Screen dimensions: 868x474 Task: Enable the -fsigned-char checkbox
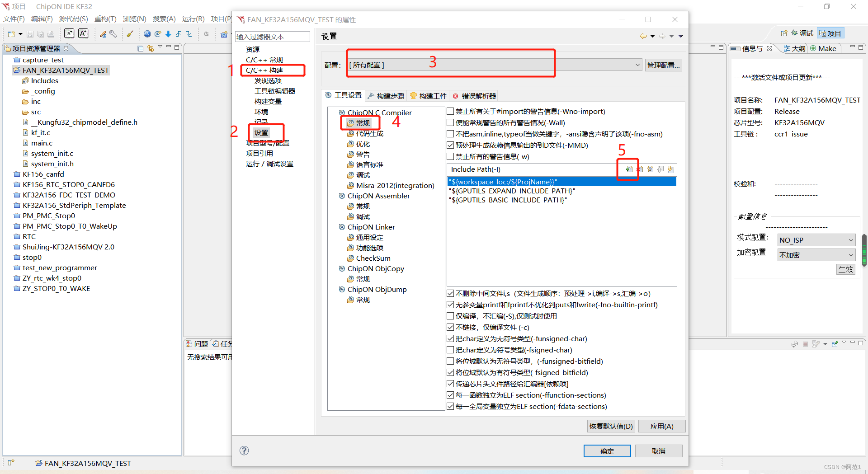[x=450, y=350]
